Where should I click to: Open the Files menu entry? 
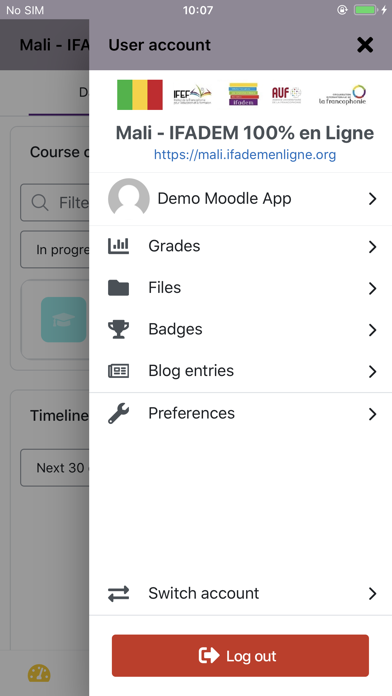pos(241,288)
